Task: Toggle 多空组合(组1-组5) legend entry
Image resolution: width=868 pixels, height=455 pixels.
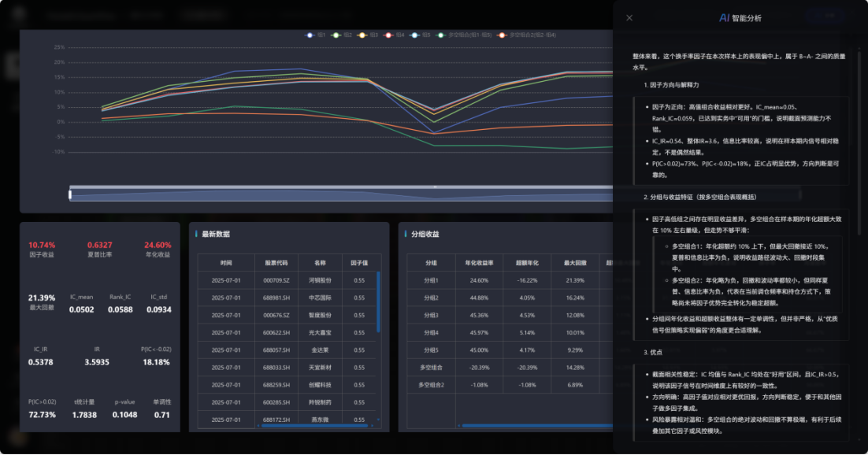Action: point(441,35)
